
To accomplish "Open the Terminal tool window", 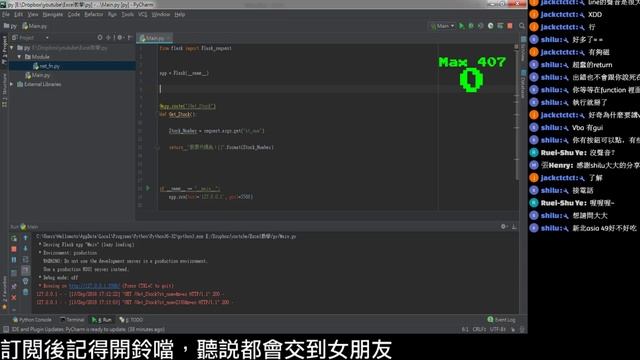I will click(72, 320).
